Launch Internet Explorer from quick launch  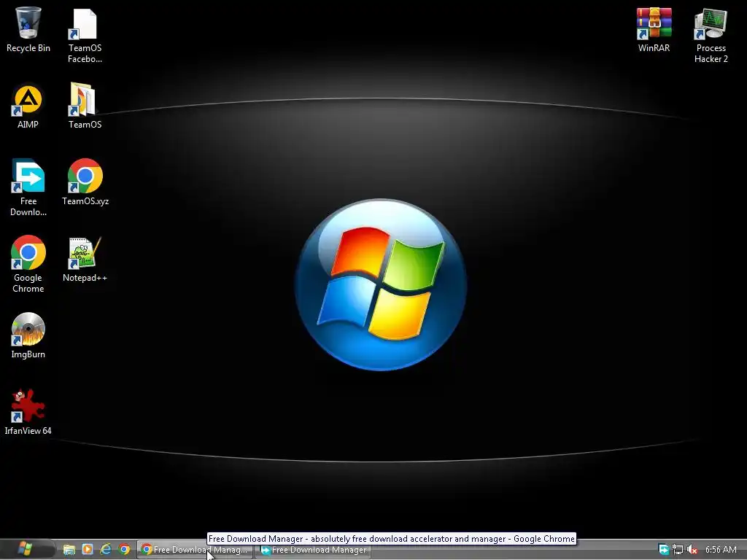click(x=106, y=550)
